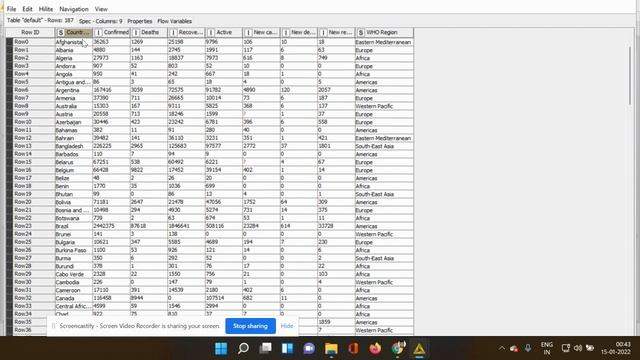
Task: Click the Belgium deaths value 9822
Action: point(149,170)
